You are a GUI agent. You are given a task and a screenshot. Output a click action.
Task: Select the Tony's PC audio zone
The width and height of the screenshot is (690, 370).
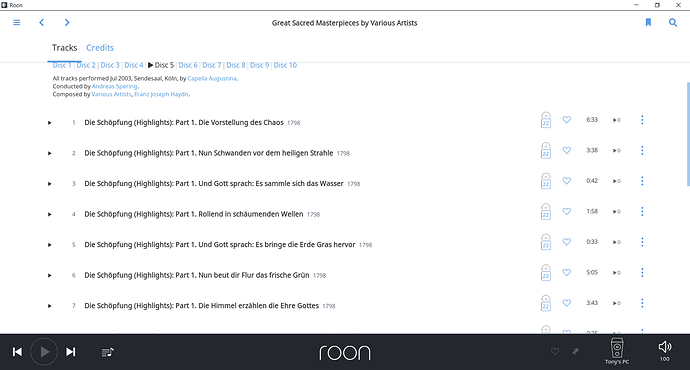(617, 352)
